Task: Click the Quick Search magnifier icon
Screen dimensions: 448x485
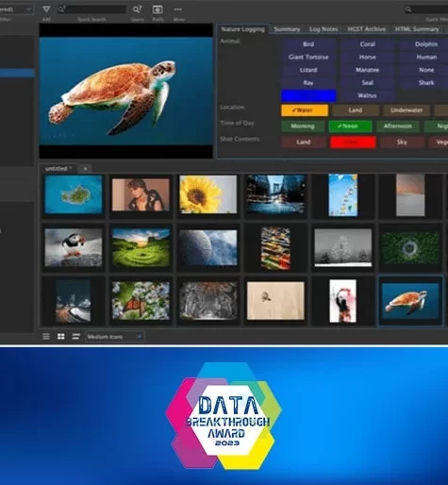Action: click(61, 9)
